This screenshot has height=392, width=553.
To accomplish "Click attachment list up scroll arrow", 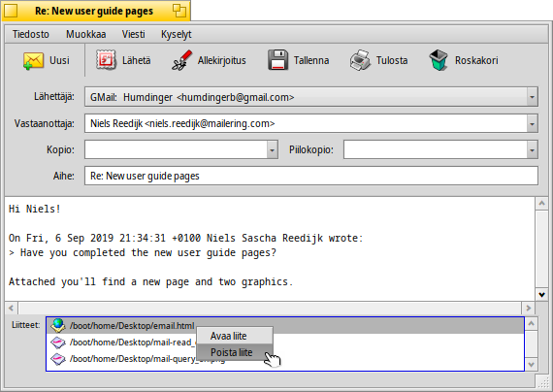I will (x=531, y=323).
